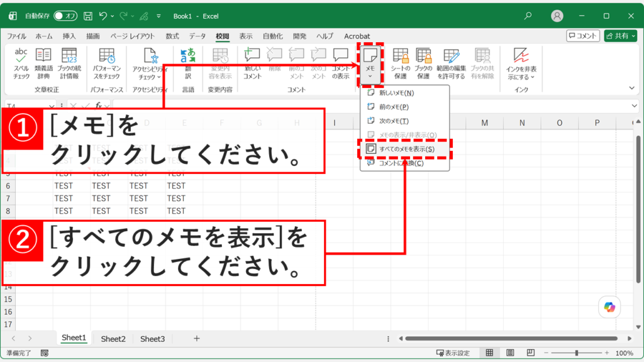Open the File (ファイル) tab
644x362 pixels.
coord(16,36)
